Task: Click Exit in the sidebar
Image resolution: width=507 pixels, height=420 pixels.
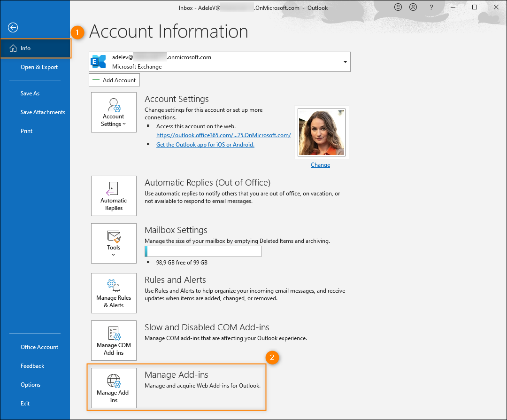Action: [x=25, y=403]
